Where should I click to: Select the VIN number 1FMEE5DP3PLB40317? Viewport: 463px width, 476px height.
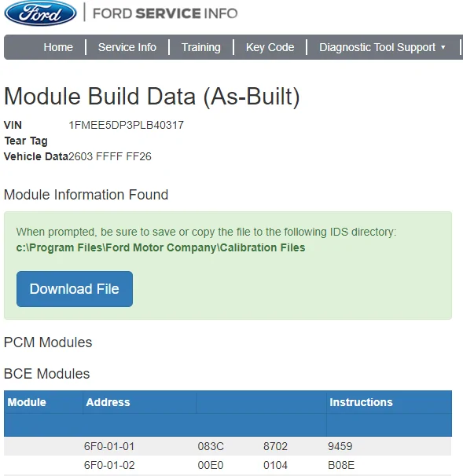click(x=126, y=125)
